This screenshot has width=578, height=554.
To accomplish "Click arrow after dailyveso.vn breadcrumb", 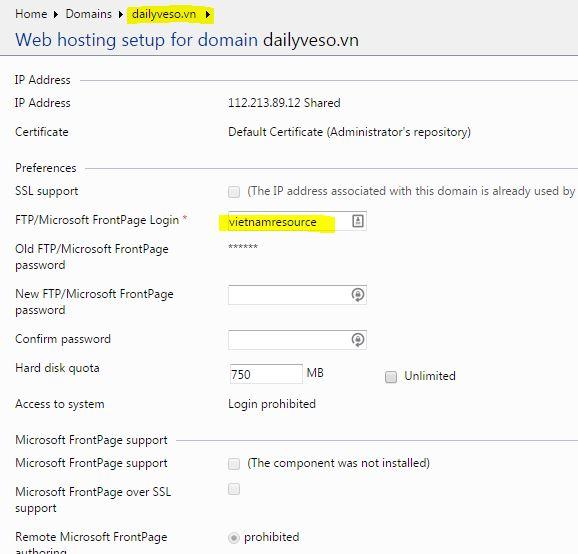I will point(208,14).
